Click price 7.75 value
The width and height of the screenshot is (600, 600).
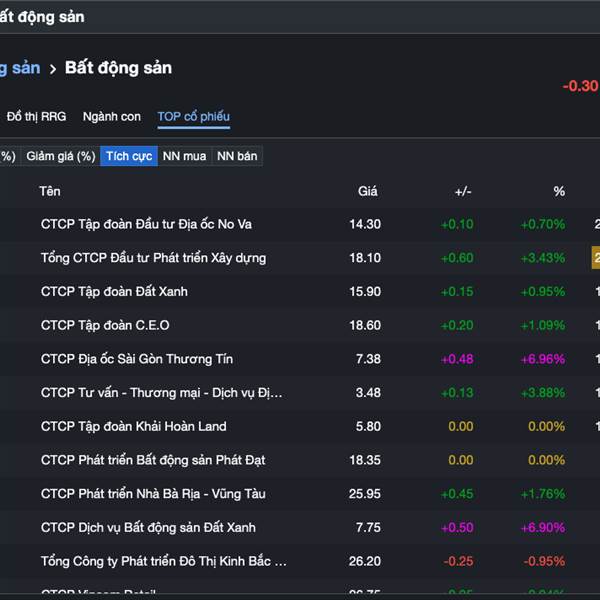coord(368,527)
